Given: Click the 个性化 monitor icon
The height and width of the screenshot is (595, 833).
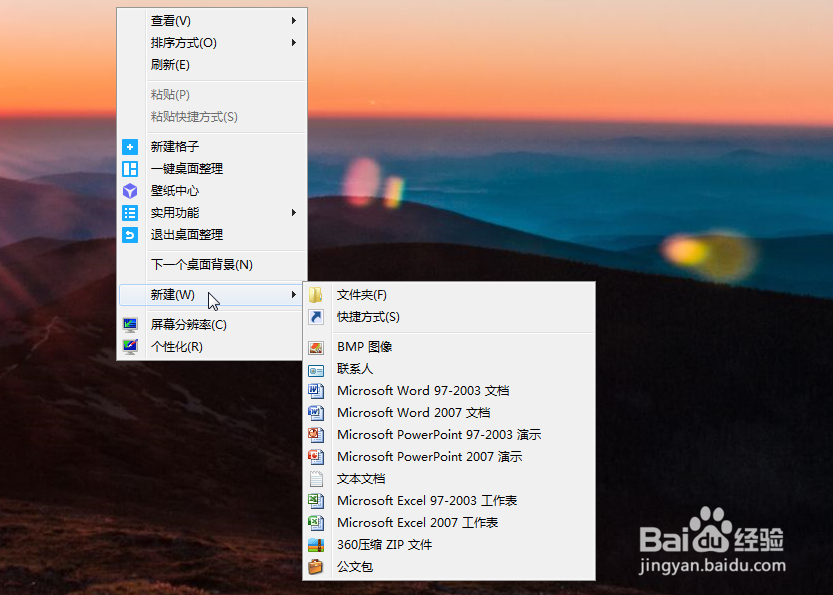Looking at the screenshot, I should tap(130, 347).
